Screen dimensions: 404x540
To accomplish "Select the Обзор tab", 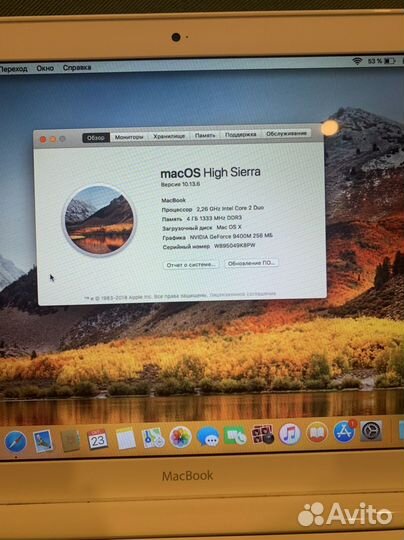I will tap(96, 138).
